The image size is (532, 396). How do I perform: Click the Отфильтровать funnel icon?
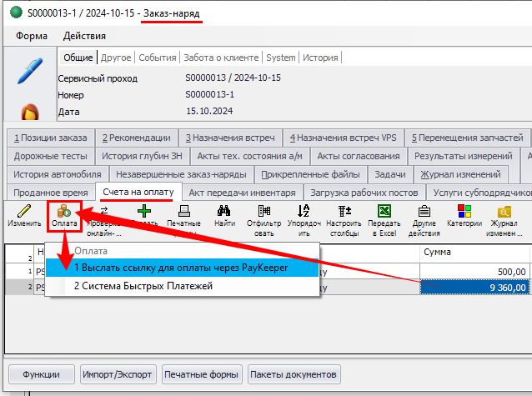click(263, 212)
